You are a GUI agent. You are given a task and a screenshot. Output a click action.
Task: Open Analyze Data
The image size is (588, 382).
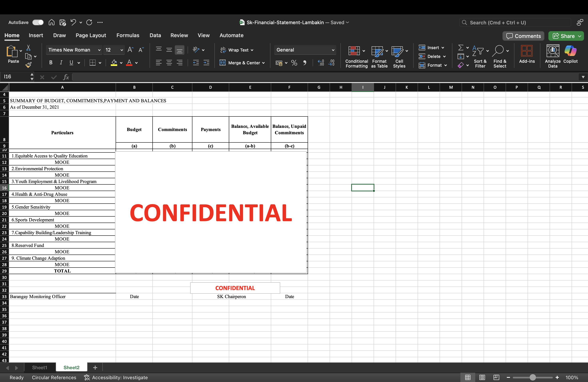552,57
